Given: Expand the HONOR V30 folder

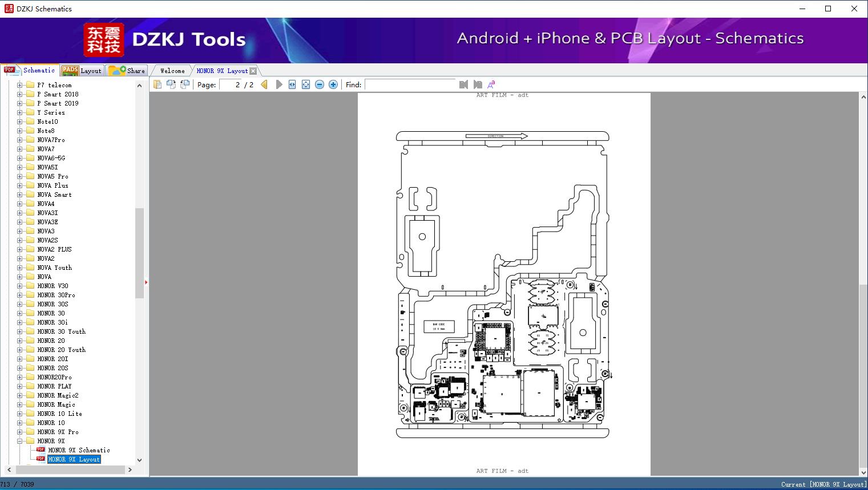Looking at the screenshot, I should pos(20,286).
